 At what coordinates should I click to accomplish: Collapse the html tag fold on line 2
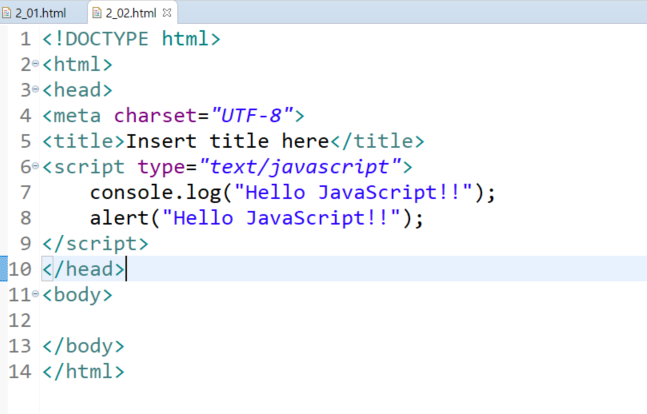(35, 64)
